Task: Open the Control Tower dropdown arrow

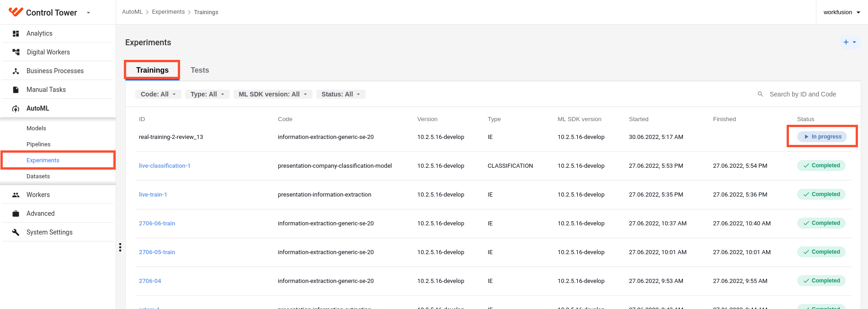Action: [88, 13]
